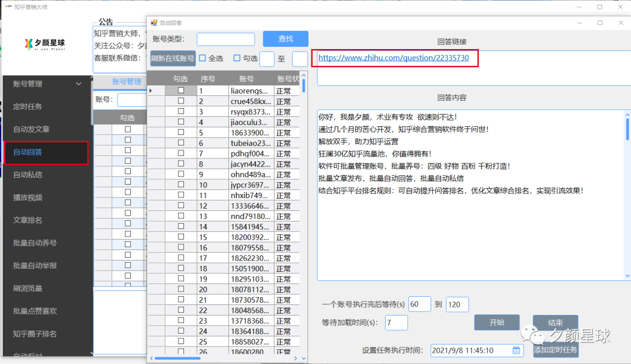
Task: Click 添加定时任务 button
Action: (556, 349)
